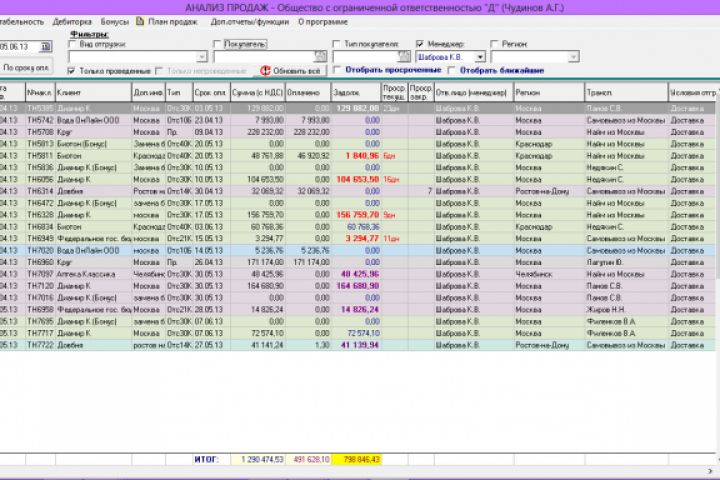Viewport: 720px width, 480px height.
Task: Select debt value 156 759,70
Action: tap(358, 215)
